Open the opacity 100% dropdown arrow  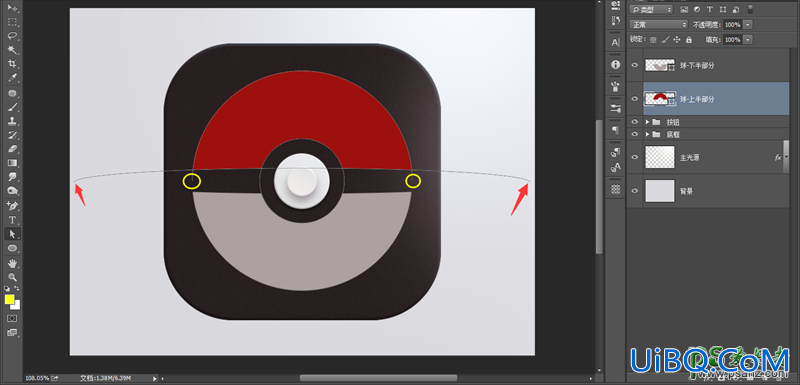748,24
